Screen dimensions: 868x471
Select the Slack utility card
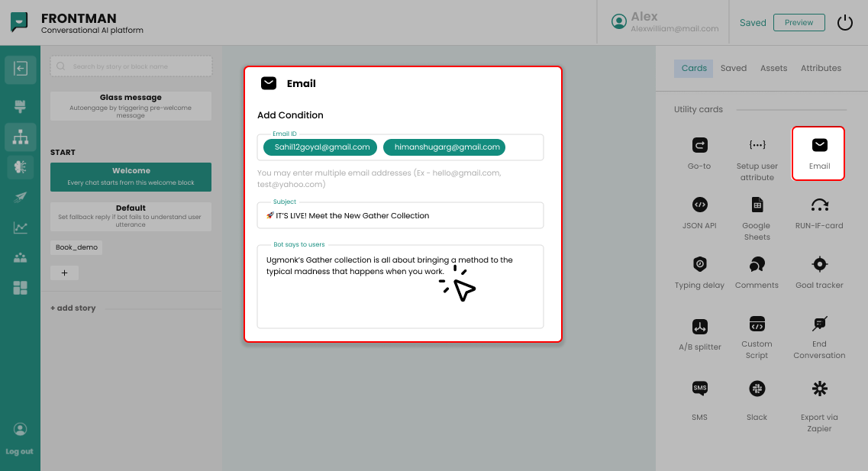point(757,397)
